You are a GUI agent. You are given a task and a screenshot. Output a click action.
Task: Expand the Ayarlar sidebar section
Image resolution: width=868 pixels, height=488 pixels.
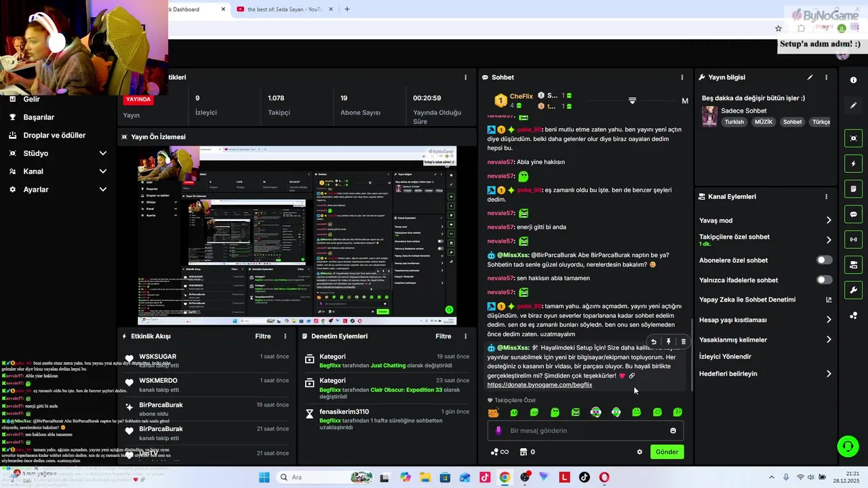[102, 190]
